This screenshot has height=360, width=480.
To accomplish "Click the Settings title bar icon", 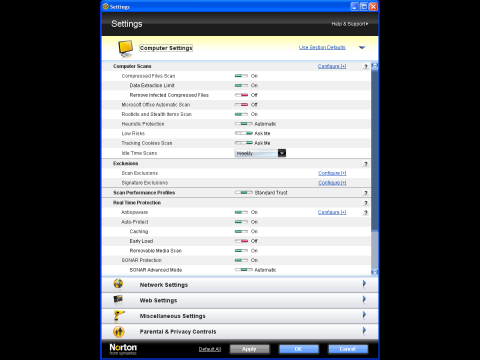I will click(x=106, y=6).
